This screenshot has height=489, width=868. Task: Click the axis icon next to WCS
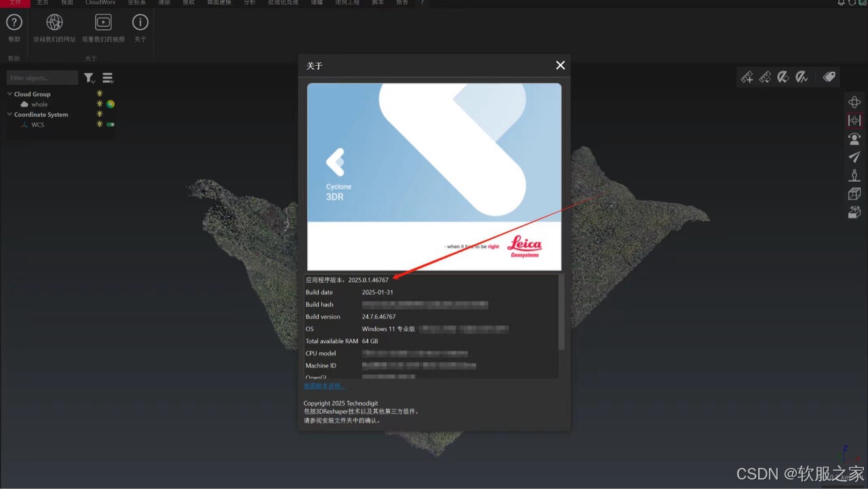[x=24, y=125]
